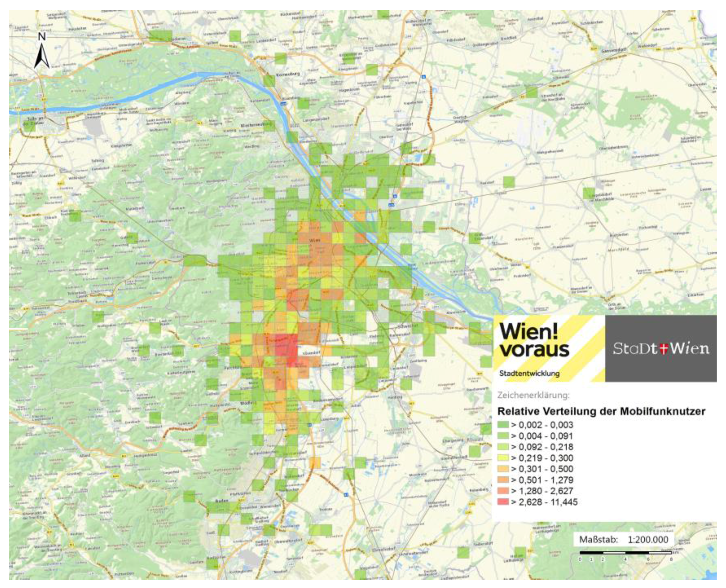Click the dark green 0,002 - 0,003 legend swatch
The width and height of the screenshot is (726, 588).
pos(503,425)
